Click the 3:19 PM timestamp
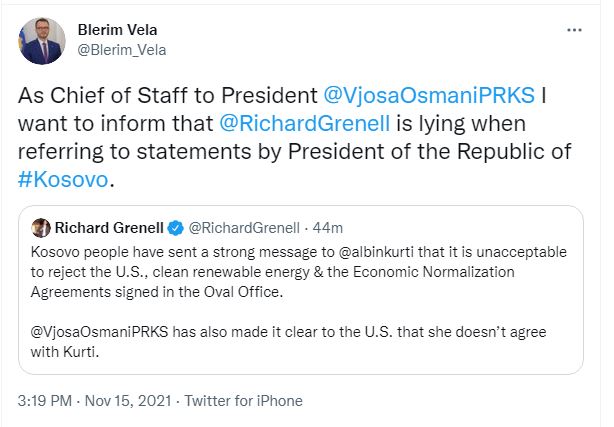 (45, 401)
